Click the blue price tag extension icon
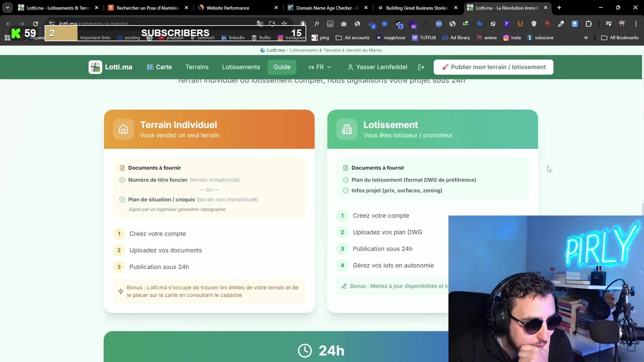The width and height of the screenshot is (644, 362). click(x=479, y=24)
